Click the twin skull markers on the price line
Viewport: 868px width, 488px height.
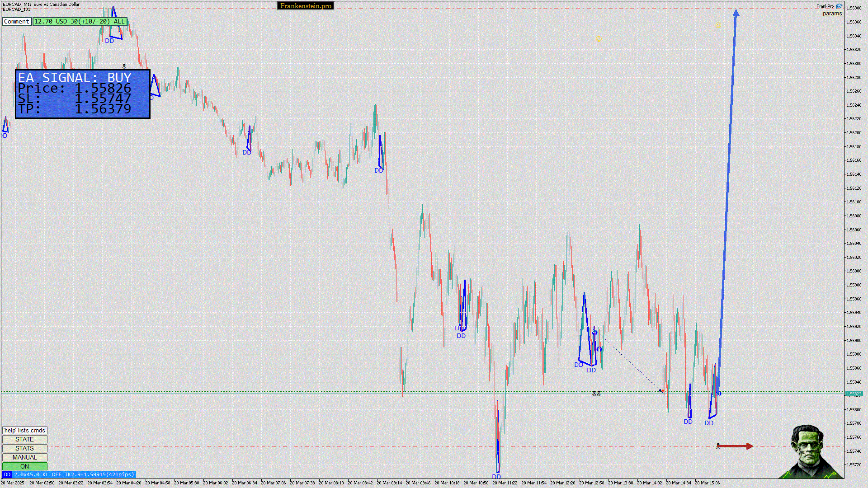pyautogui.click(x=596, y=394)
